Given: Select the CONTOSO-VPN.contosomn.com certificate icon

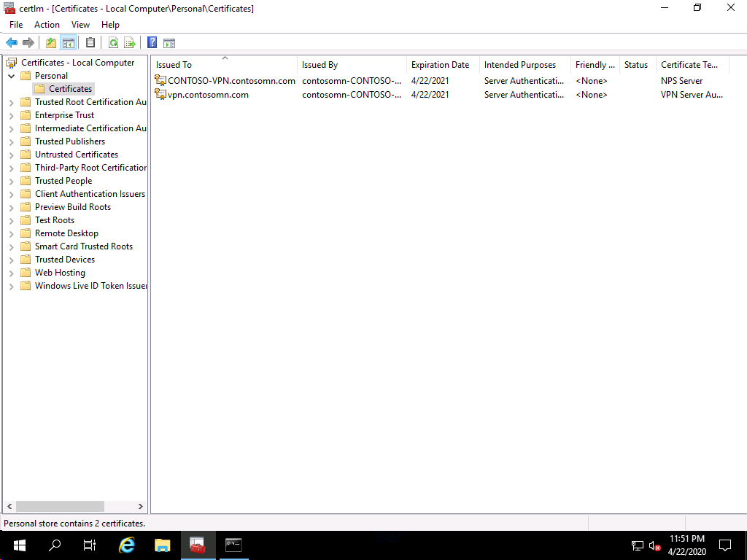Looking at the screenshot, I should (x=160, y=81).
